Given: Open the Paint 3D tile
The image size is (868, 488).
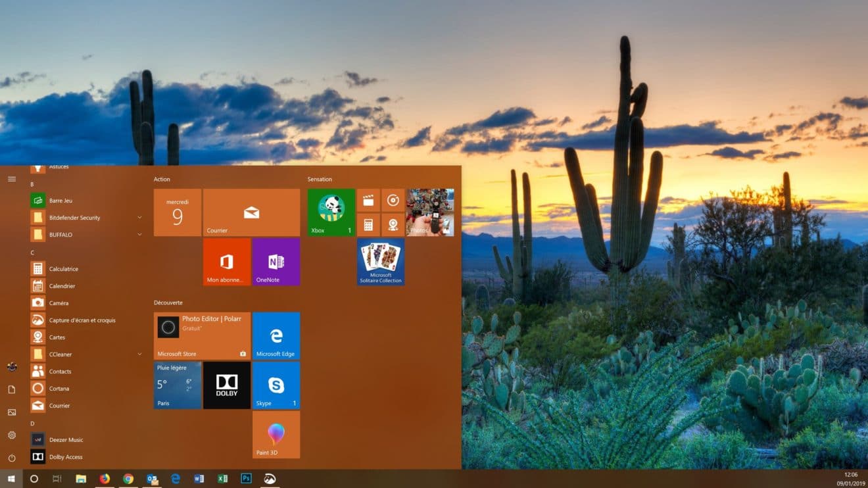Looking at the screenshot, I should point(276,435).
